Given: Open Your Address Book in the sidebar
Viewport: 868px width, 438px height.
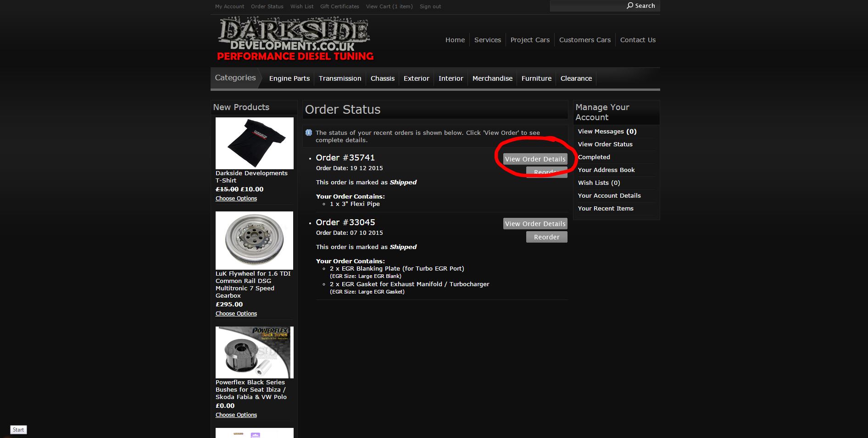Looking at the screenshot, I should coord(606,170).
